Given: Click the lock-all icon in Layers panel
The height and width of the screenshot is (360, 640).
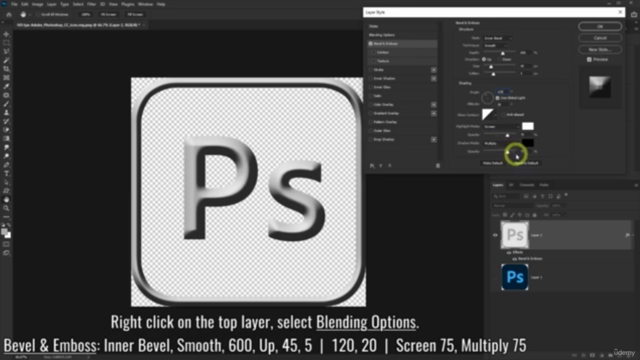Looking at the screenshot, I should 535,215.
